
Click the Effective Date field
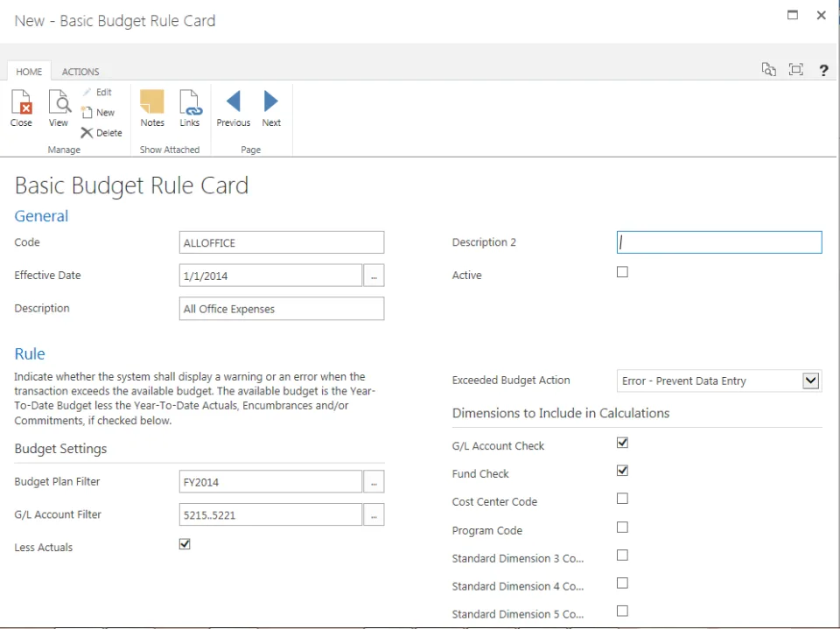(270, 276)
